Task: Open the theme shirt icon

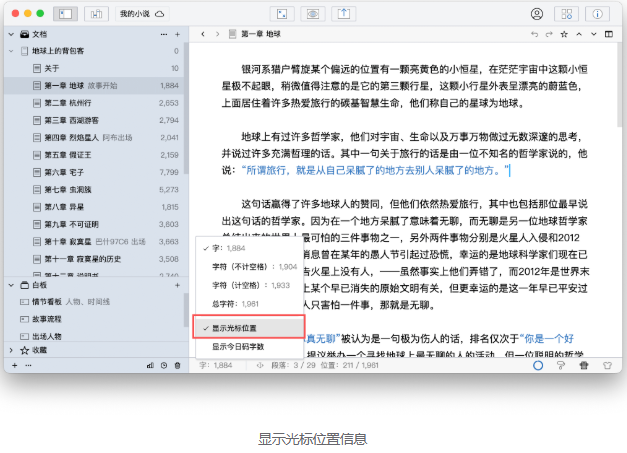Action: [x=607, y=365]
